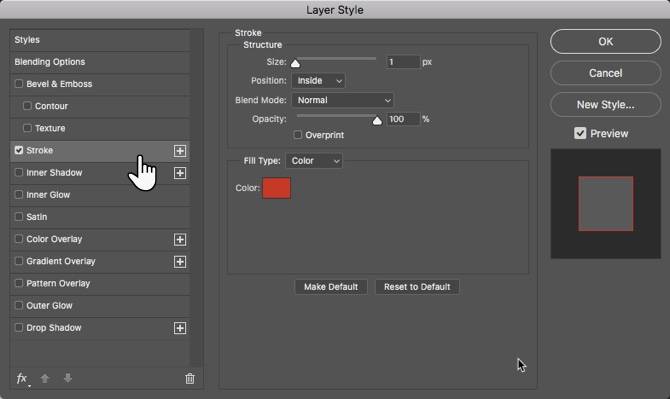Enable Pattern Overlay checkbox

pos(19,283)
